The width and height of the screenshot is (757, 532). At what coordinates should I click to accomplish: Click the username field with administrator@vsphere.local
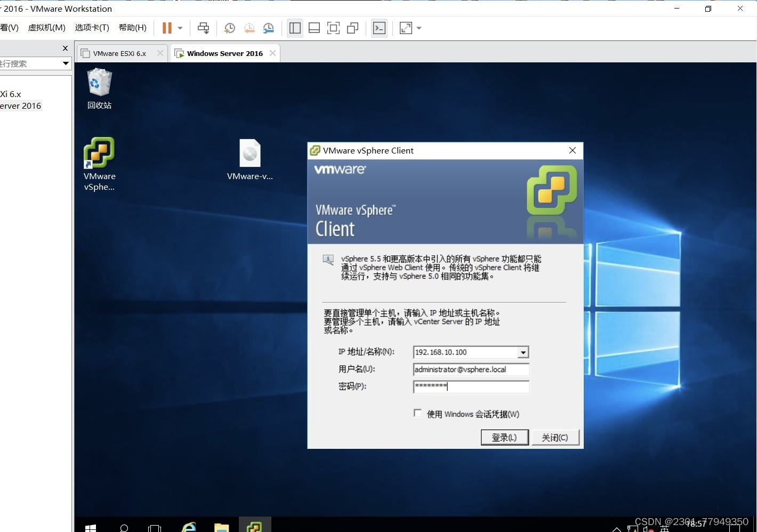[471, 369]
